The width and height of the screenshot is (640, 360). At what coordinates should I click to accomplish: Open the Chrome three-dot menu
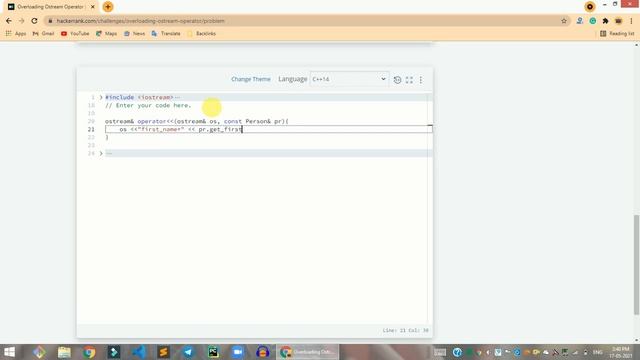631,21
